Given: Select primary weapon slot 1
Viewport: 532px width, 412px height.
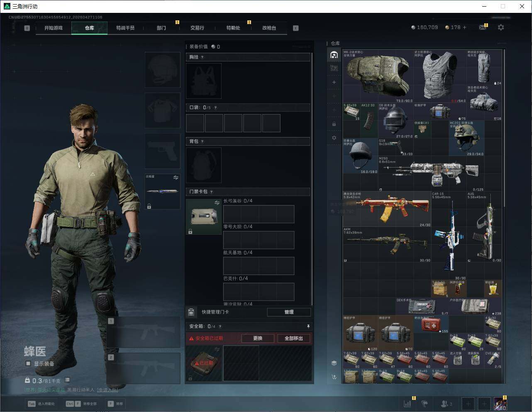Looking at the screenshot, I should (144, 332).
